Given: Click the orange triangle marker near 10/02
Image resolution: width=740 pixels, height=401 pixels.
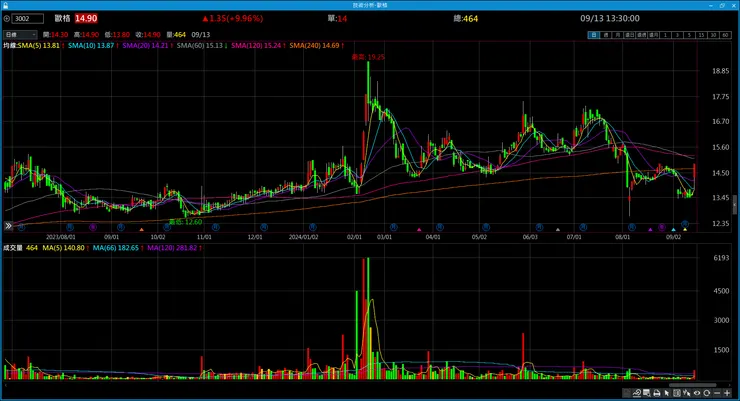Looking at the screenshot, I should click(x=141, y=230).
